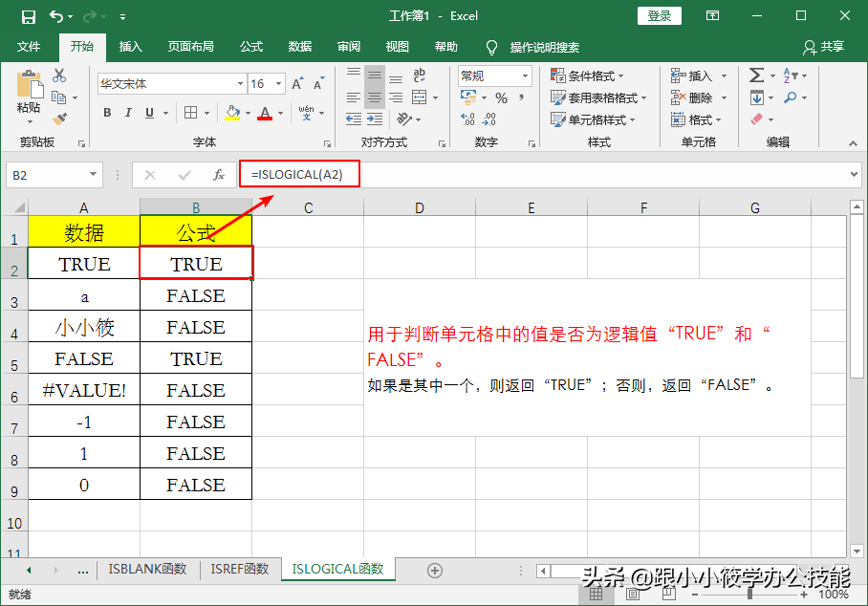Open the font size 16 dropdown

pyautogui.click(x=279, y=83)
